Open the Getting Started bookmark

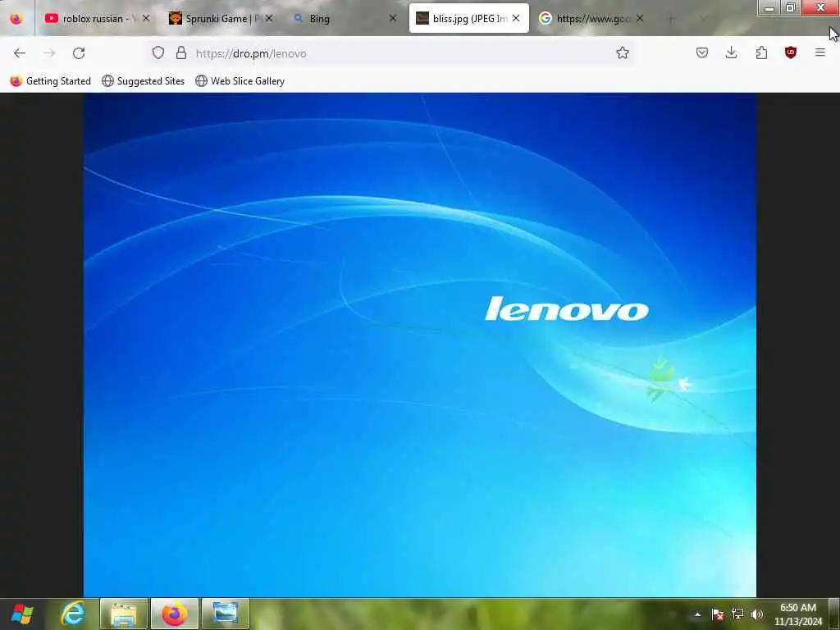coord(50,81)
